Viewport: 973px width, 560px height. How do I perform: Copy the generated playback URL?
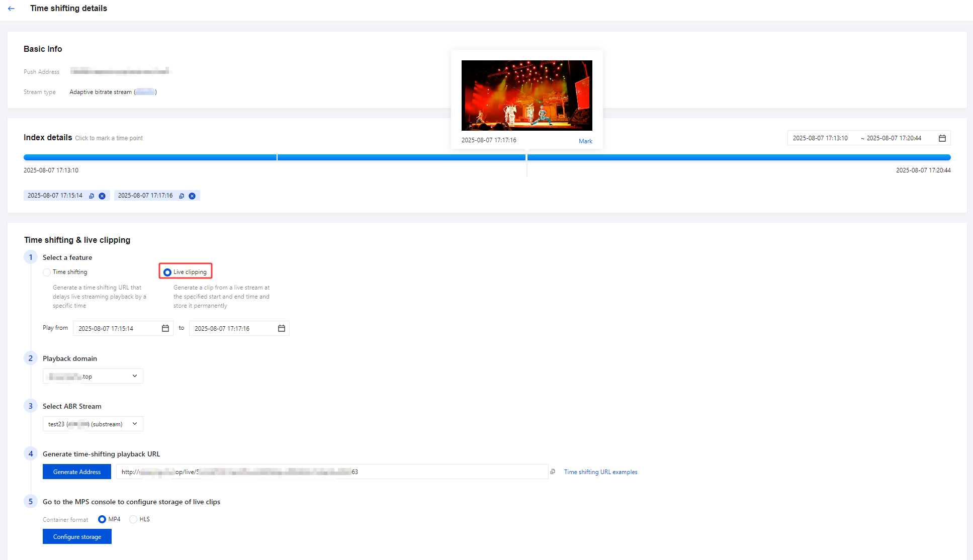553,472
